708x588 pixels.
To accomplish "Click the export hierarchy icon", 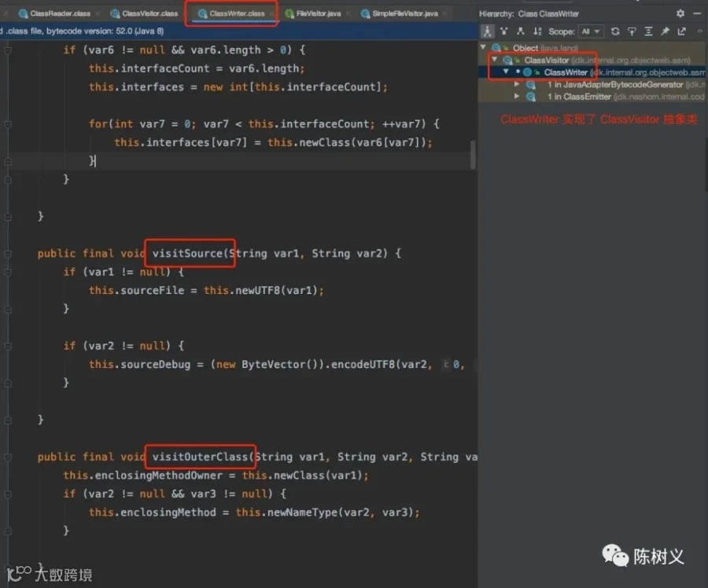I will coord(682,31).
